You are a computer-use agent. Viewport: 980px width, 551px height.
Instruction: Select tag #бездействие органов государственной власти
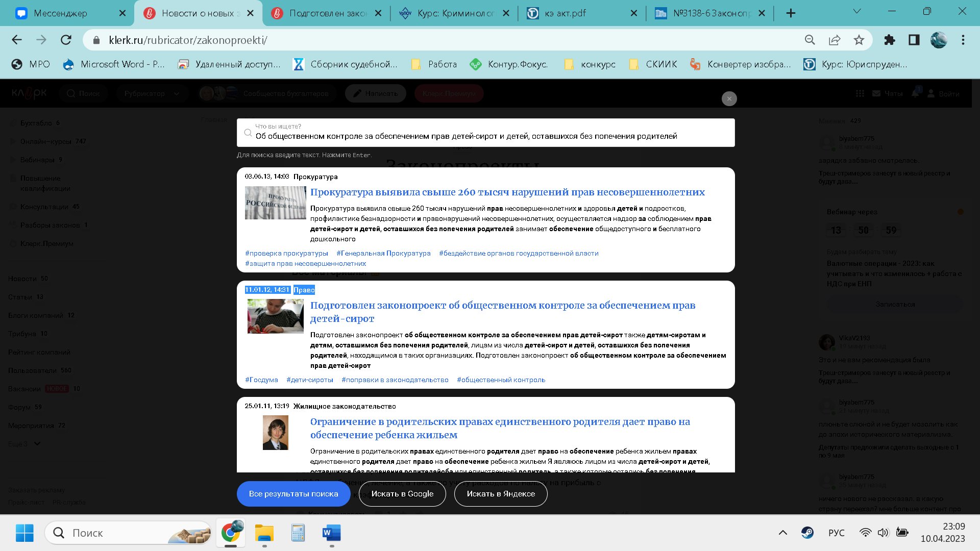tap(519, 253)
